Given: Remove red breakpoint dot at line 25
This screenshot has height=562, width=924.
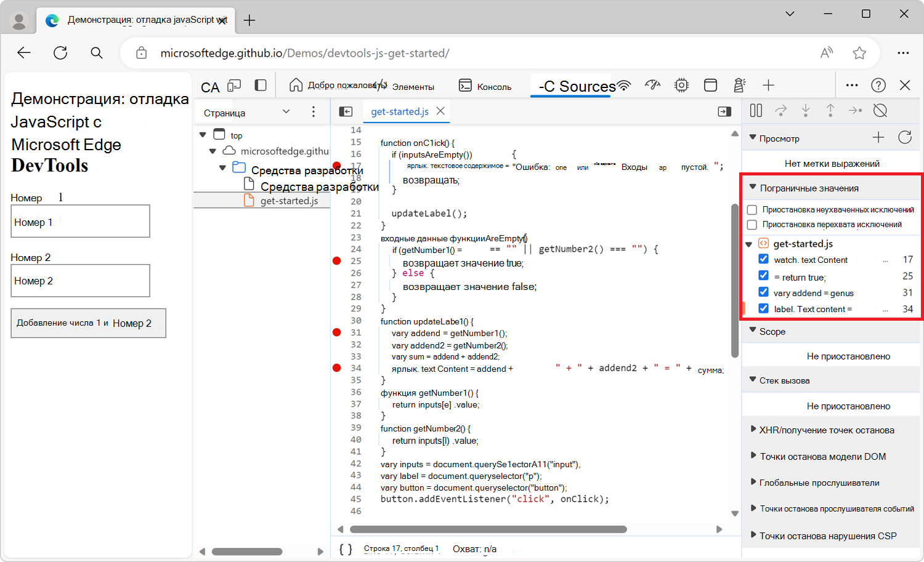Looking at the screenshot, I should [x=336, y=261].
